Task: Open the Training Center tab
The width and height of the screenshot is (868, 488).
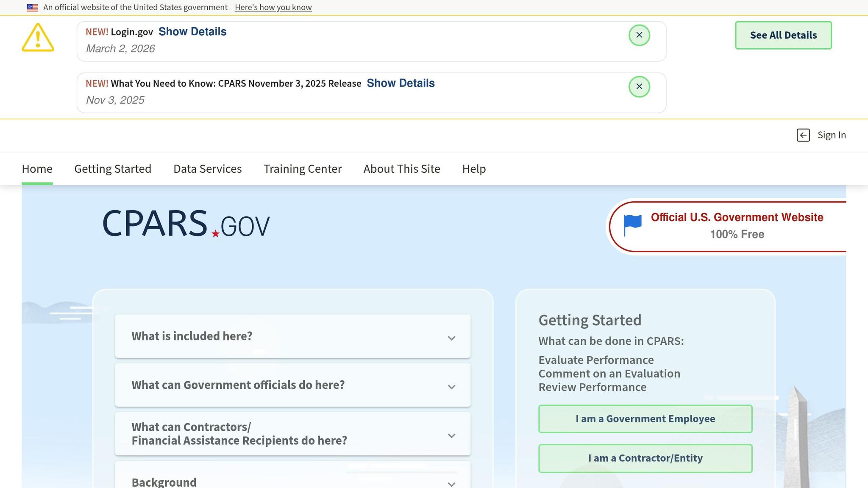Action: 302,169
